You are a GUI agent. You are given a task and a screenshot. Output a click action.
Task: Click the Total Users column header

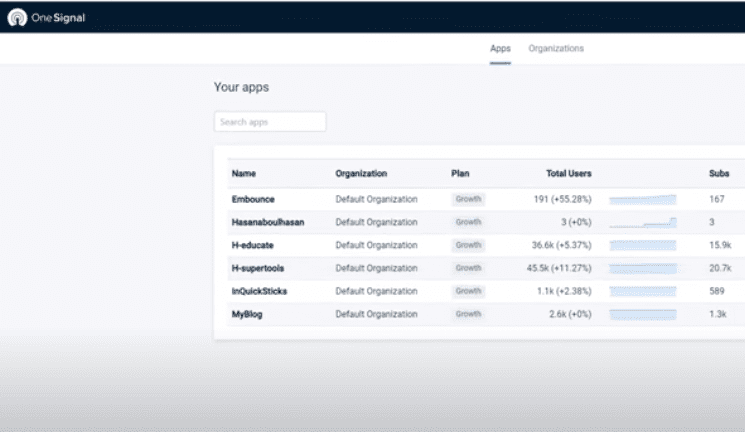[568, 174]
